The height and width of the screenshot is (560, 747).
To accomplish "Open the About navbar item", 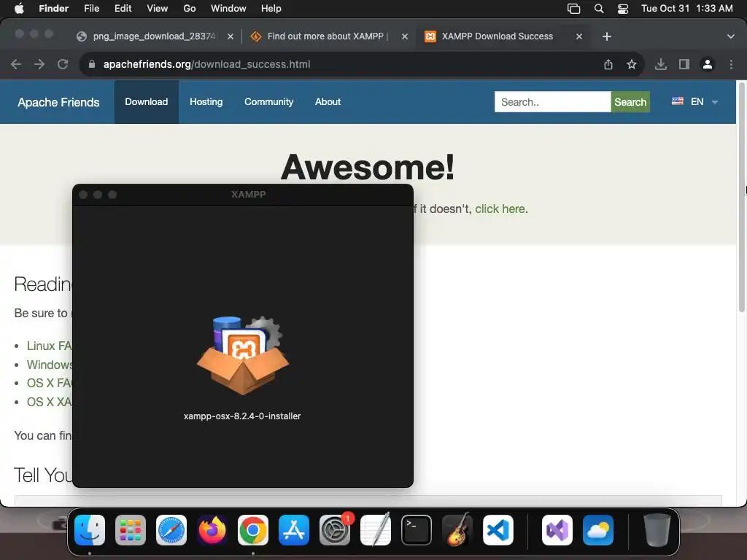I will pos(328,102).
